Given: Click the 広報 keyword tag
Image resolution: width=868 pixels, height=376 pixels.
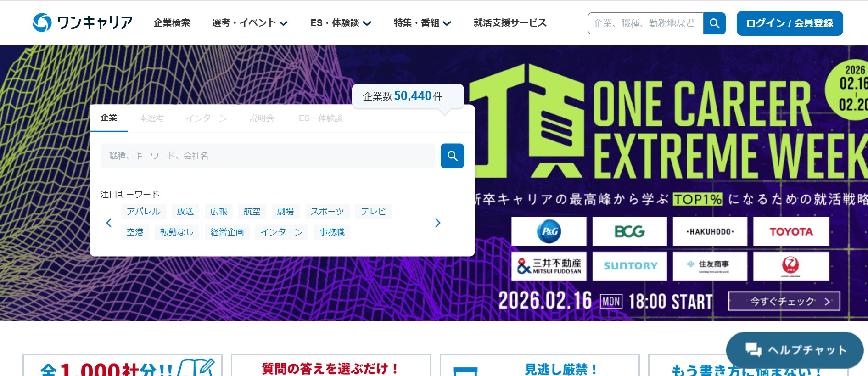Looking at the screenshot, I should [219, 212].
